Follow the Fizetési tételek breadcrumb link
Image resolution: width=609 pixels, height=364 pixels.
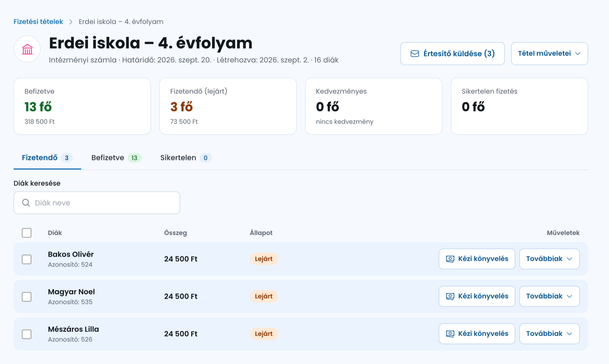click(x=38, y=22)
